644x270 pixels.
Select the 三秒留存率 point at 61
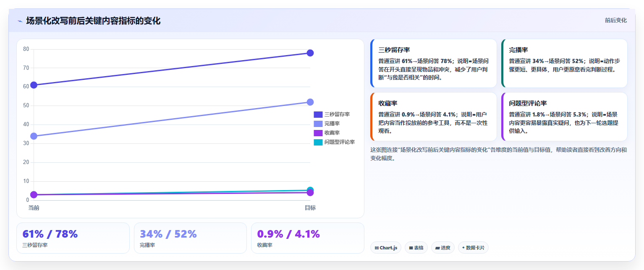click(x=34, y=85)
